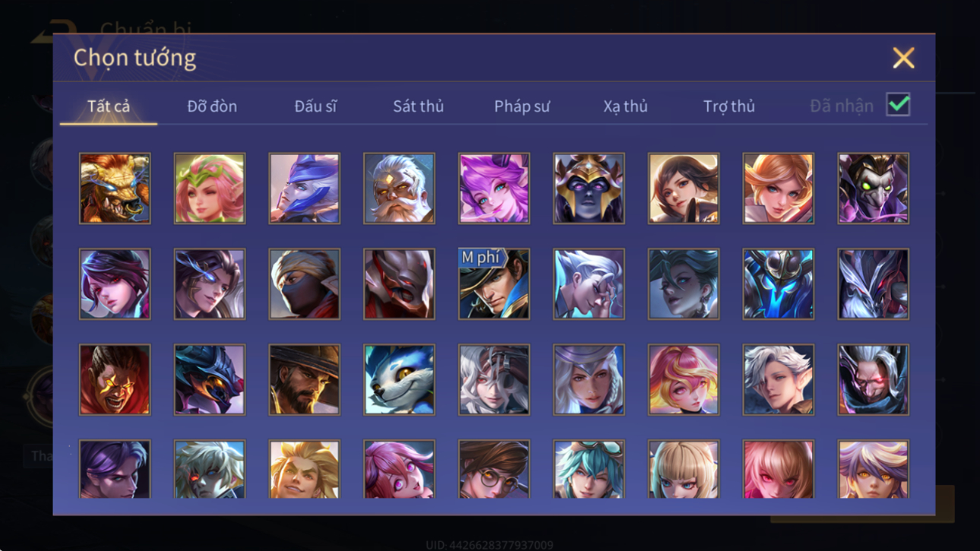Show the 'Sát thủ' hero category

coord(419,106)
